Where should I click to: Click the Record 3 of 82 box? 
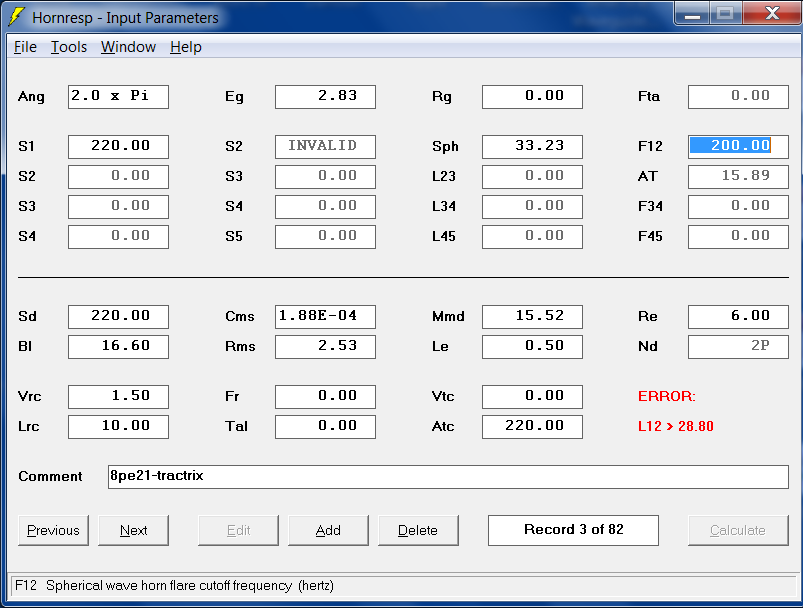tap(573, 530)
